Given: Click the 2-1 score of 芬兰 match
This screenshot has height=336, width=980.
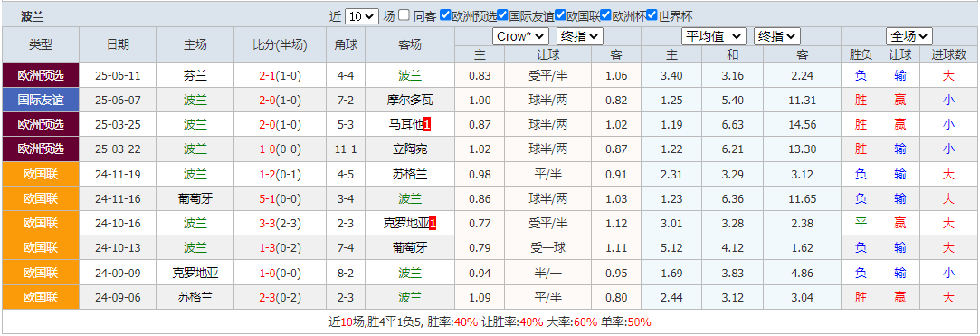Looking at the screenshot, I should pyautogui.click(x=268, y=76).
